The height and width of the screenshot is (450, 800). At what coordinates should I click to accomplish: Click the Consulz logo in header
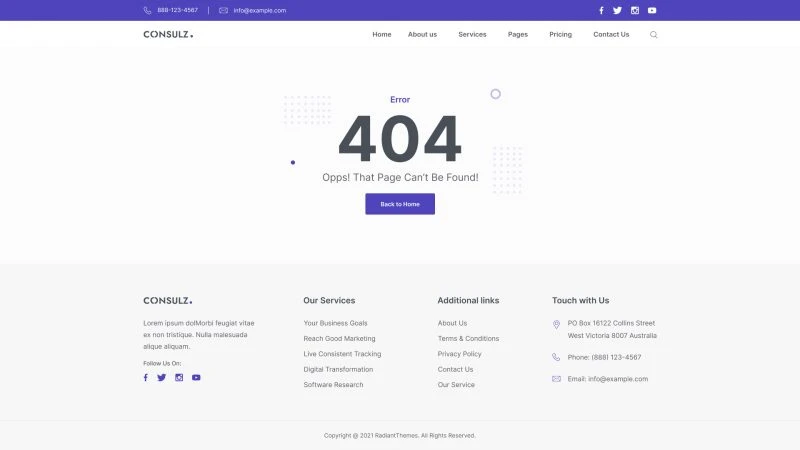[x=168, y=35]
